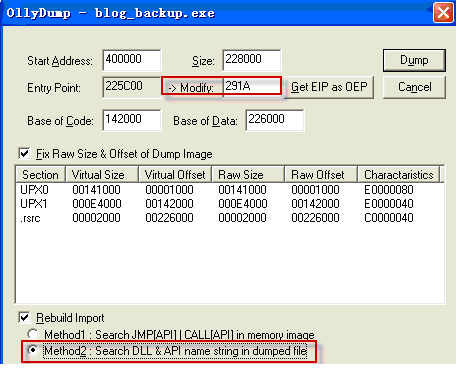Click the Virtual Offset column header
Viewport: 457px width, 369px height.
click(175, 175)
